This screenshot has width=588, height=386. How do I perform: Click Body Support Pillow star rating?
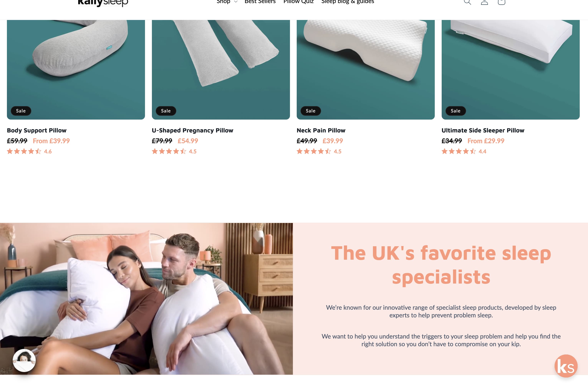click(29, 151)
